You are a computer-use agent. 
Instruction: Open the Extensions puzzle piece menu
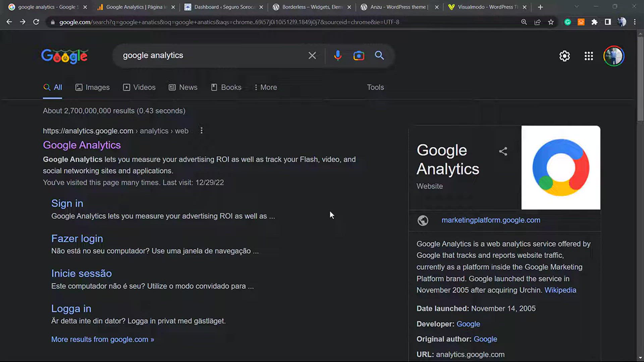pos(594,22)
